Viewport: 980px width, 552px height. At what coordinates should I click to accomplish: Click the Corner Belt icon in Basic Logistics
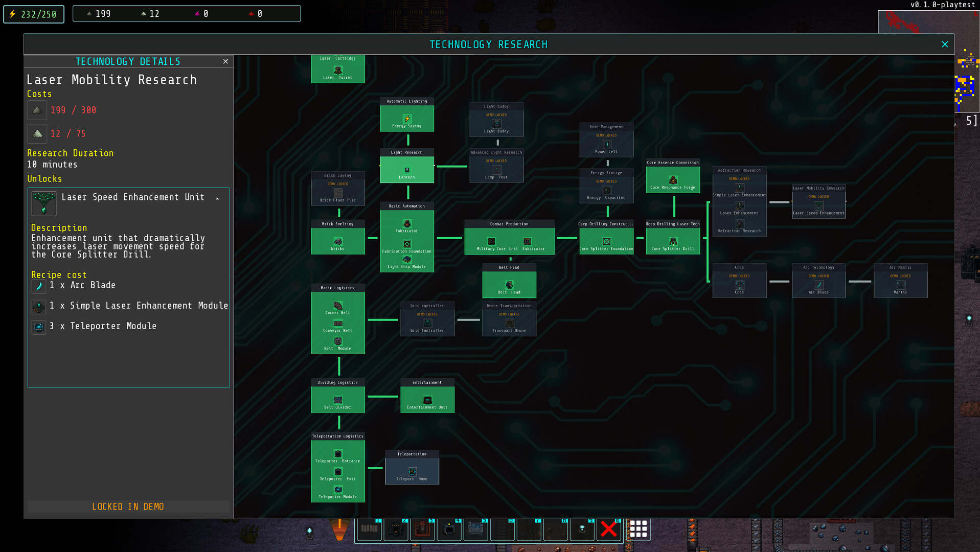[337, 307]
